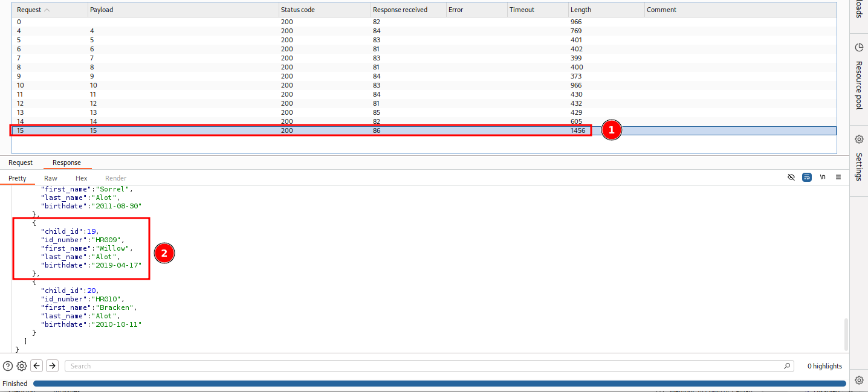Go to previous search match arrow
The width and height of the screenshot is (868, 392).
pyautogui.click(x=37, y=365)
